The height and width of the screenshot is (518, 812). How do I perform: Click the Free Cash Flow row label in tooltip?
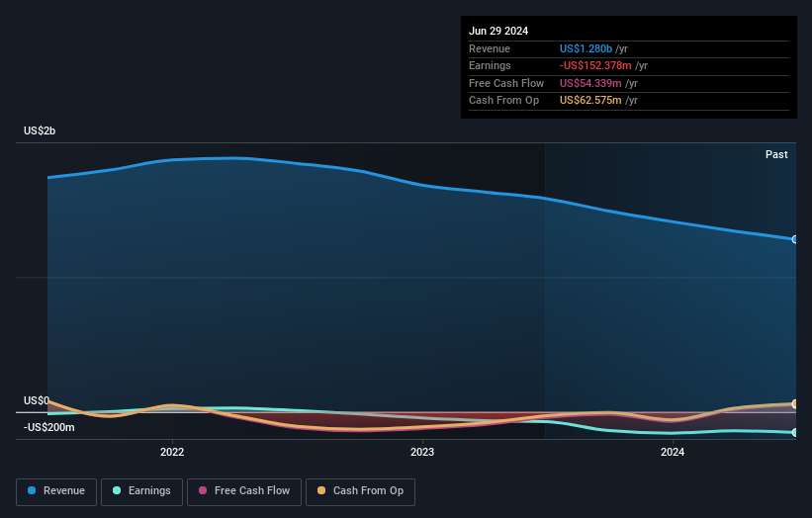tap(506, 83)
